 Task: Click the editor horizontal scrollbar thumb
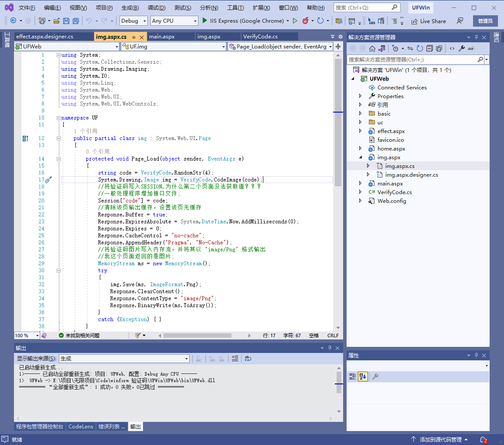pos(198,335)
